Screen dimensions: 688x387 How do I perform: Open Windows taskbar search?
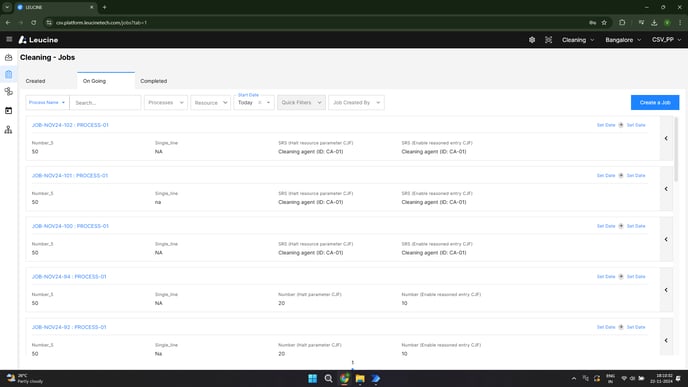coord(328,379)
